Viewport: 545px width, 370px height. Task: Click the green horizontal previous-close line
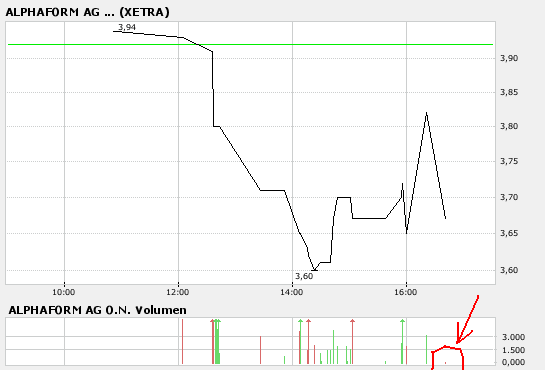(x=250, y=44)
